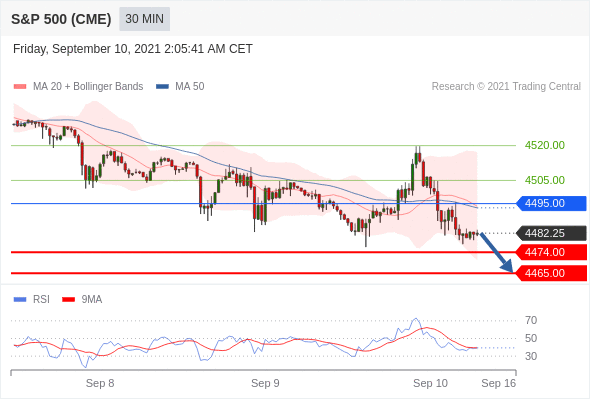Click the blue downward arrow head

click(507, 266)
